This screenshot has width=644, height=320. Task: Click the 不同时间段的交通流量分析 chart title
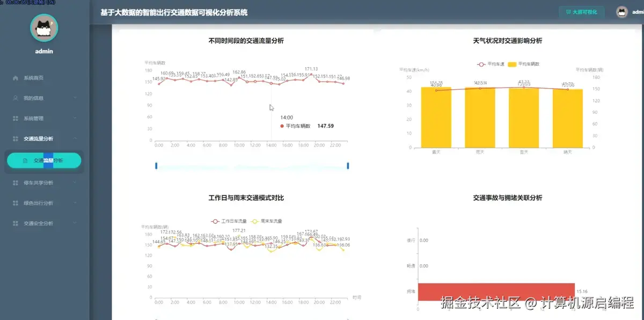coord(246,41)
